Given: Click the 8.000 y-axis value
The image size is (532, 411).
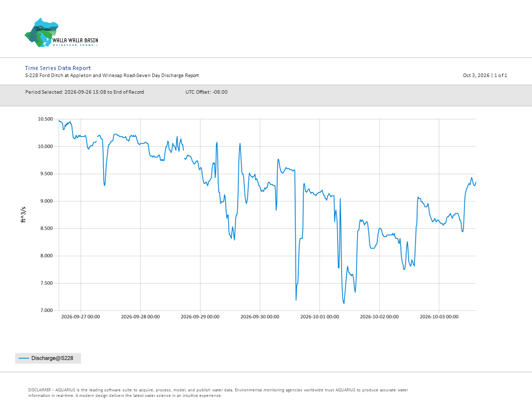Looking at the screenshot, I should 46,256.
